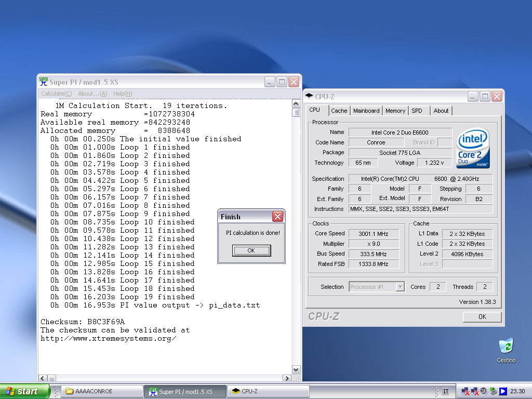
Task: Click the Name field Intel Core 2 Duo E6600
Action: [400, 132]
